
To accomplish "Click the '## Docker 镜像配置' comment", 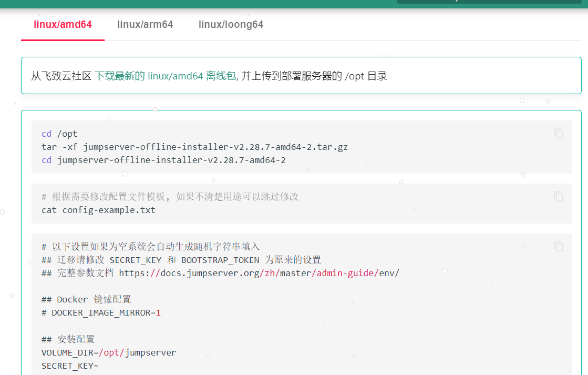I will 86,299.
